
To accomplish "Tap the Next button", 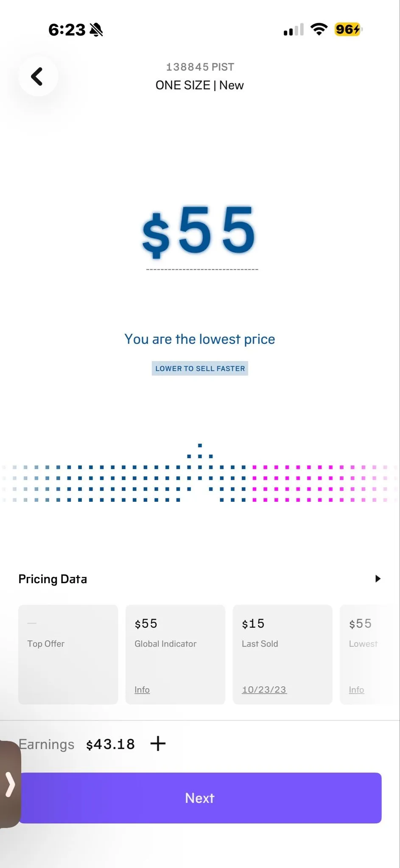I will click(200, 798).
